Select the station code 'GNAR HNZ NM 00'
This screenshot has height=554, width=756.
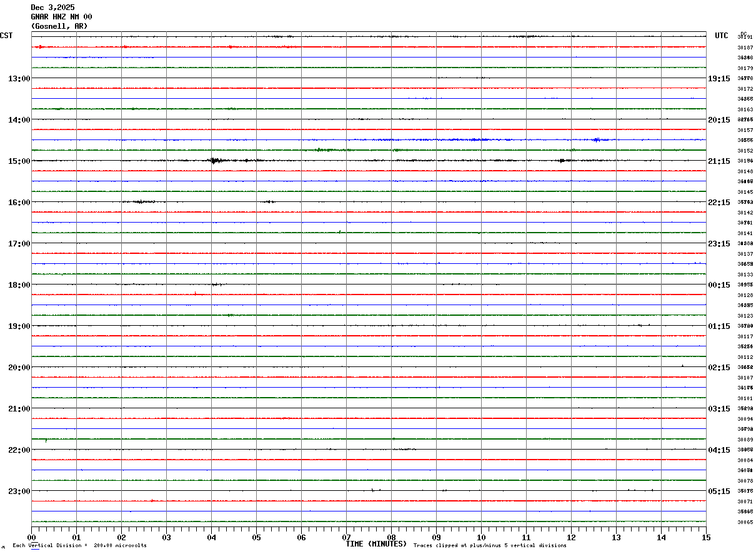tap(61, 17)
